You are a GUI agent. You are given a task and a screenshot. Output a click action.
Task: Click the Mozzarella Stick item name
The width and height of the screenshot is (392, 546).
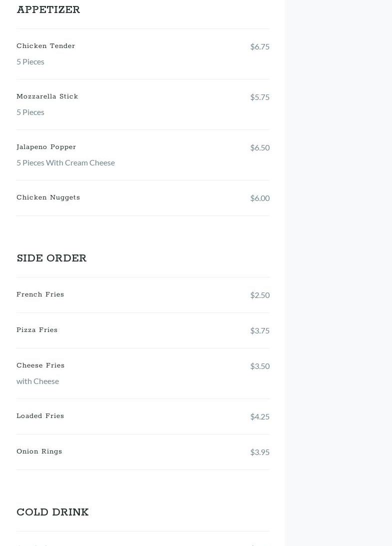click(47, 96)
